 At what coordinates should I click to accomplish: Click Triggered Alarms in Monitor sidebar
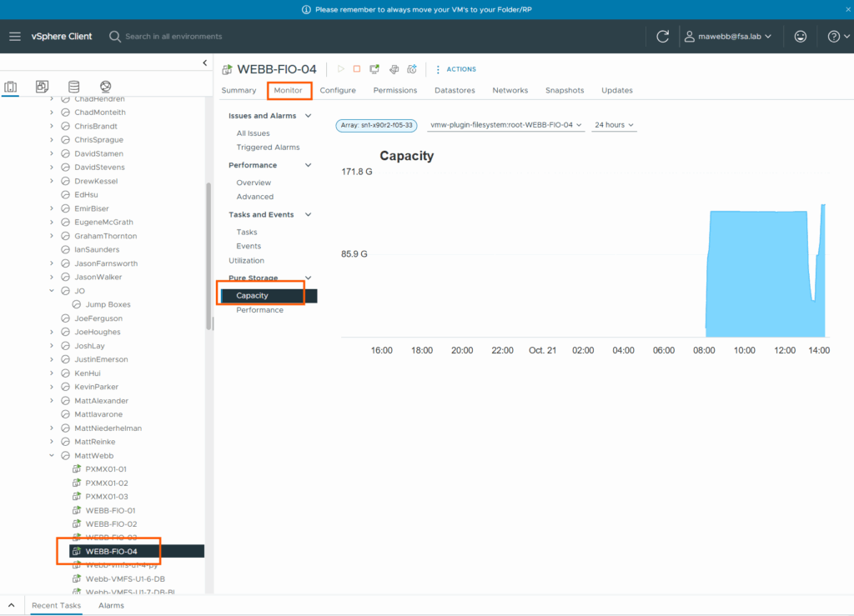[268, 148]
